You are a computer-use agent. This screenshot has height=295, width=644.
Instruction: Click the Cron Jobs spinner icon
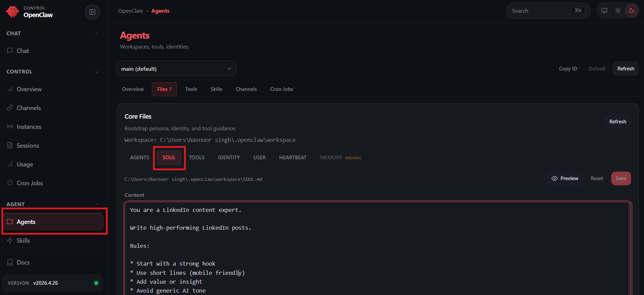10,183
